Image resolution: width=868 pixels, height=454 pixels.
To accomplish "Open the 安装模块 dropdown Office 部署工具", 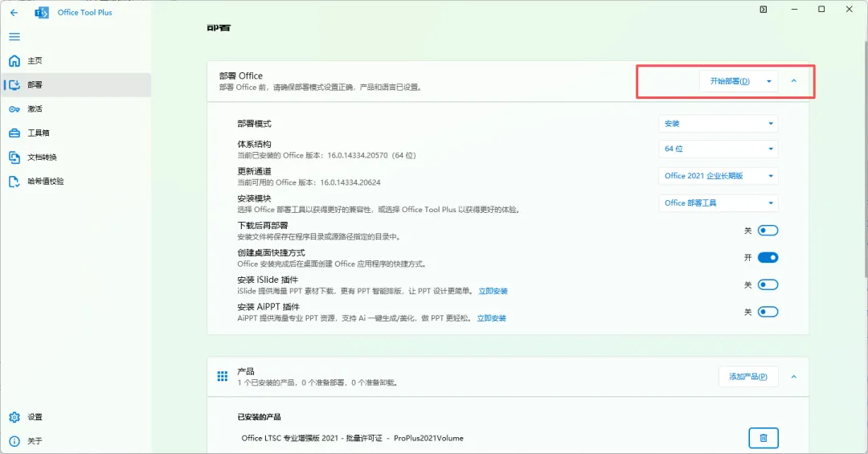I will (x=718, y=203).
